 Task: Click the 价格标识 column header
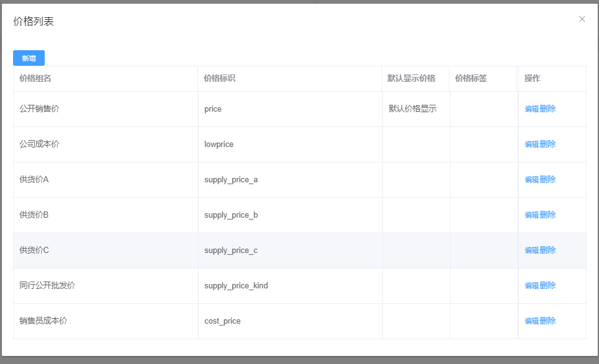[x=220, y=79]
